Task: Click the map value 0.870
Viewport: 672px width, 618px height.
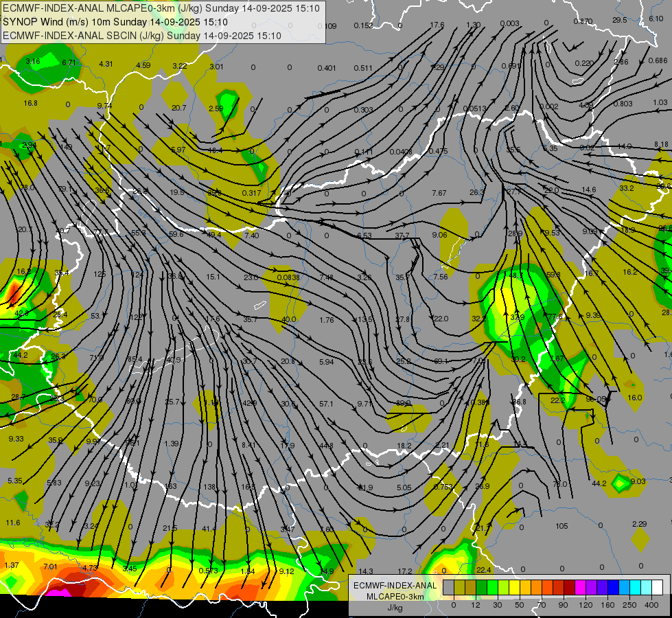Action: [583, 21]
